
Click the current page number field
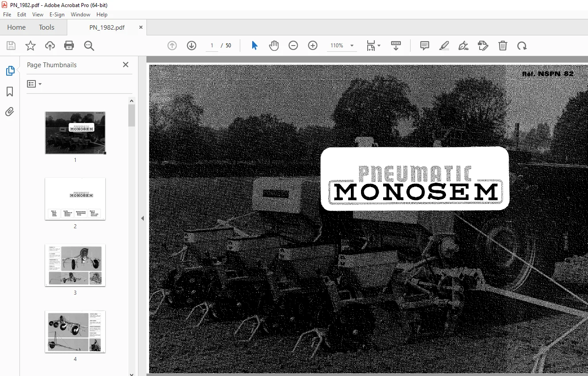[212, 46]
